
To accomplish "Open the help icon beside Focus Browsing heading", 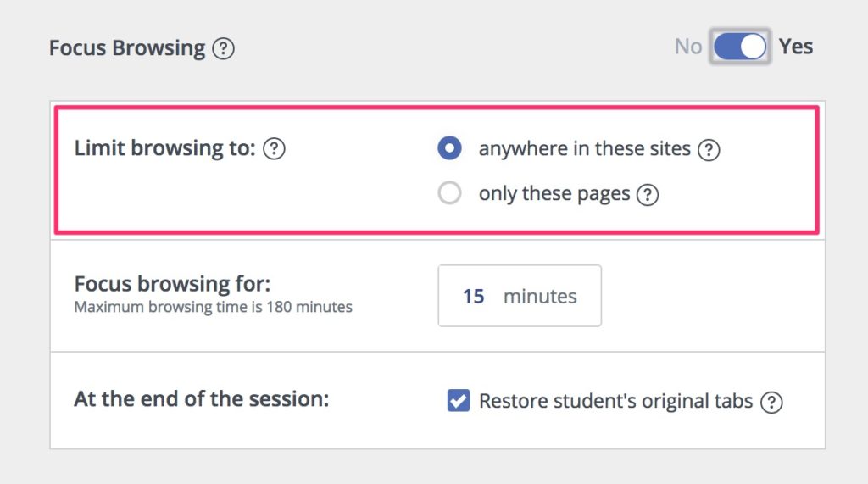I will coord(223,48).
